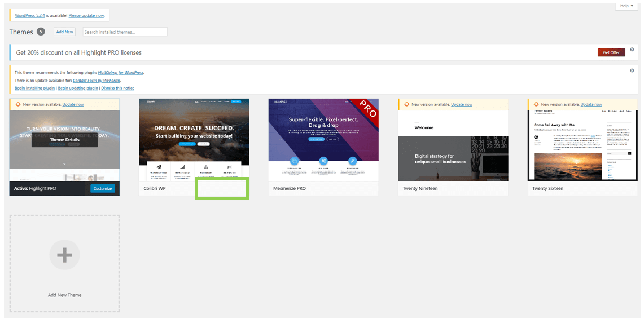Open Contact Form by WPForms link
This screenshot has width=644, height=319.
[x=97, y=81]
